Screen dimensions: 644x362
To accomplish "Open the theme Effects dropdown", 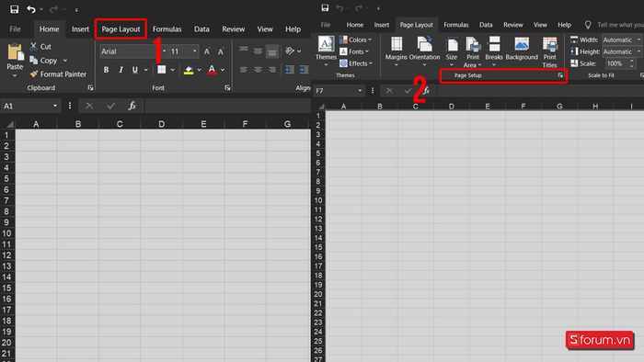I will [x=356, y=63].
